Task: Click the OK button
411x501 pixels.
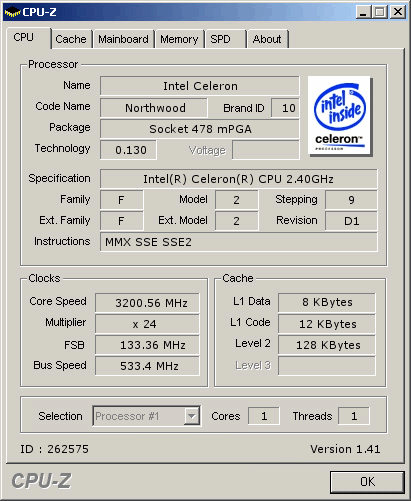Action: point(367,482)
